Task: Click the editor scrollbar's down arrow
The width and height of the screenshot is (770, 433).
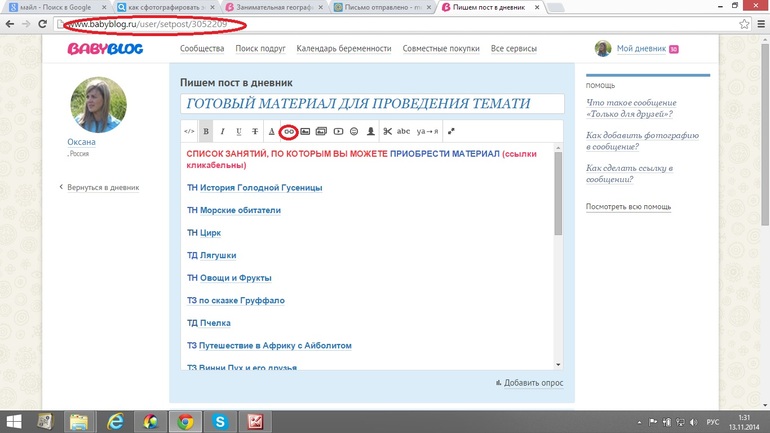Action: point(558,365)
